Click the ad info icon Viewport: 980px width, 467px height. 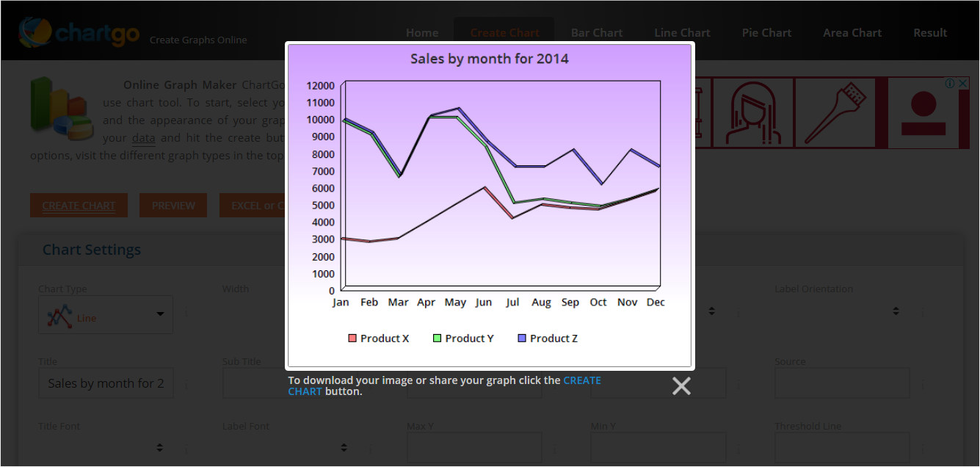949,84
